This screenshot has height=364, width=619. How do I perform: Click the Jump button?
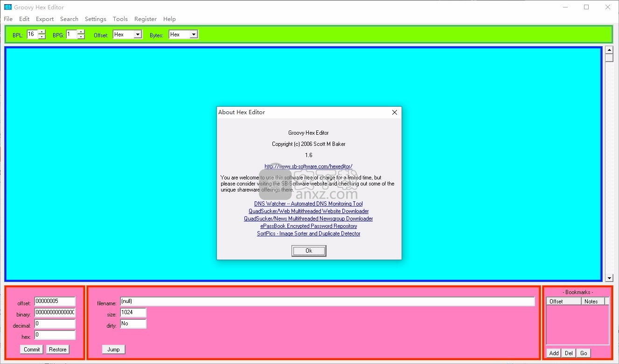pyautogui.click(x=114, y=350)
